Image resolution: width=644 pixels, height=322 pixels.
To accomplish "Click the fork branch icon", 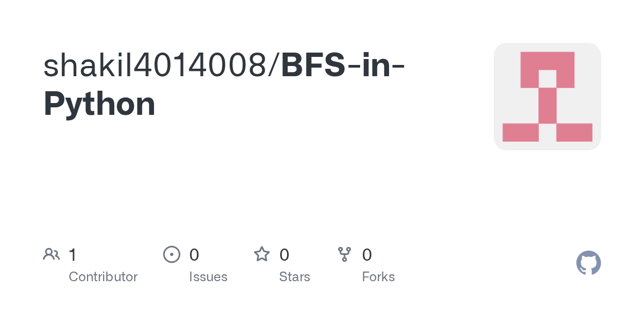I will [345, 254].
